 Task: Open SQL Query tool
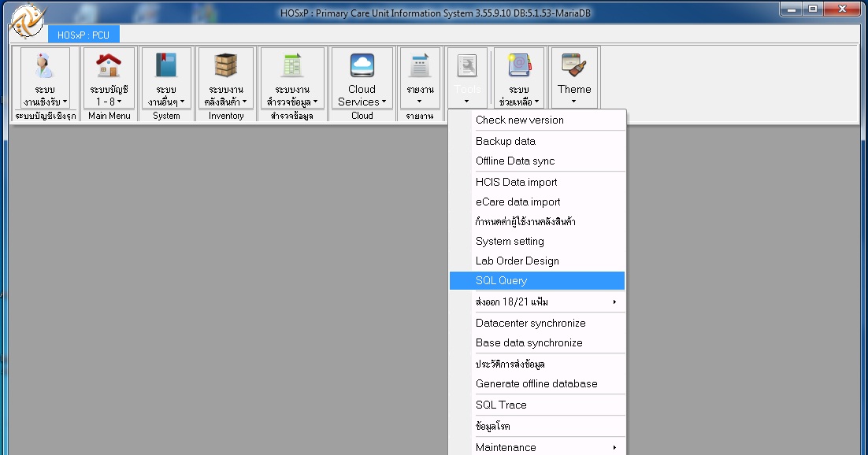[x=537, y=281]
